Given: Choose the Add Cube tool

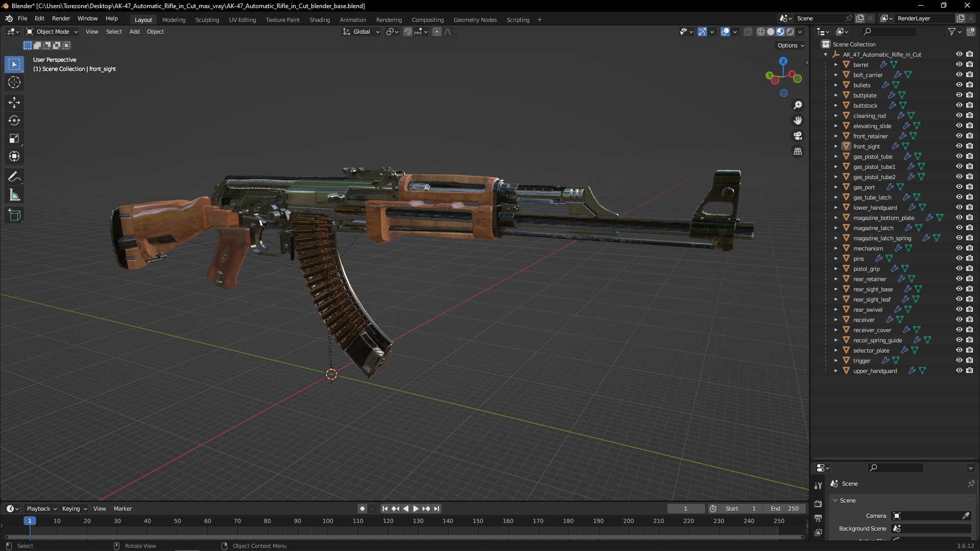Looking at the screenshot, I should coord(14,215).
